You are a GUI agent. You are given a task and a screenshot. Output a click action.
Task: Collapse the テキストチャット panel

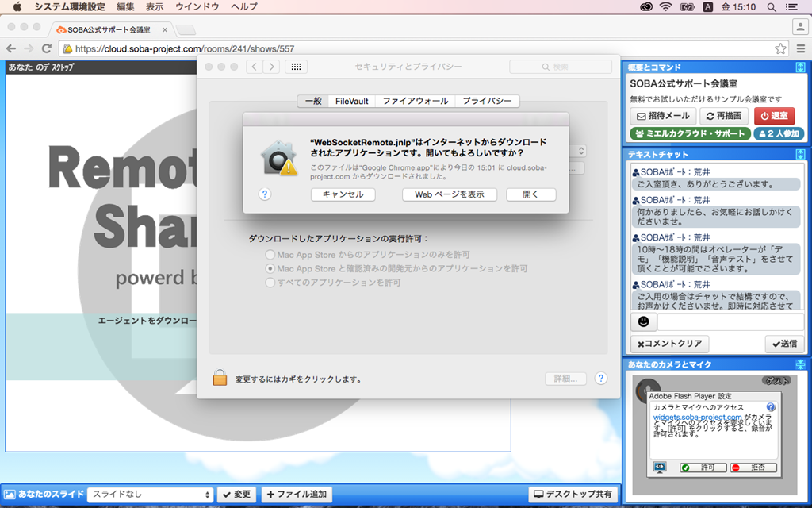(x=800, y=154)
